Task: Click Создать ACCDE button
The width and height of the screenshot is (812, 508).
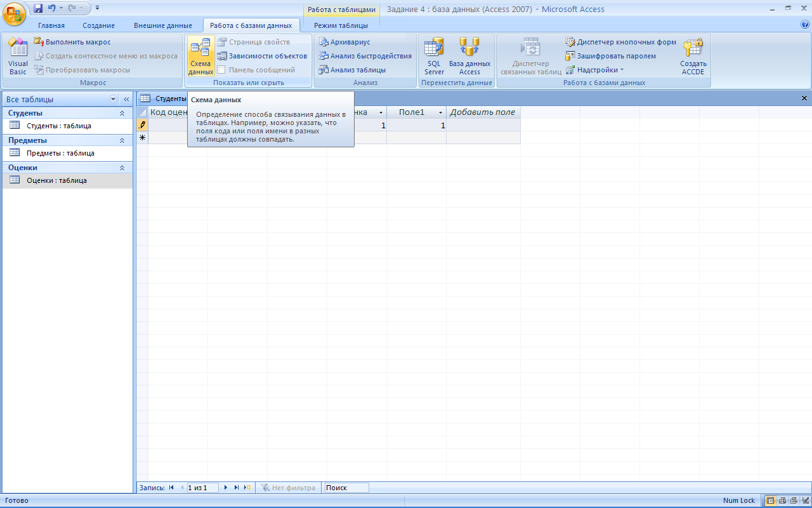Action: [x=693, y=57]
